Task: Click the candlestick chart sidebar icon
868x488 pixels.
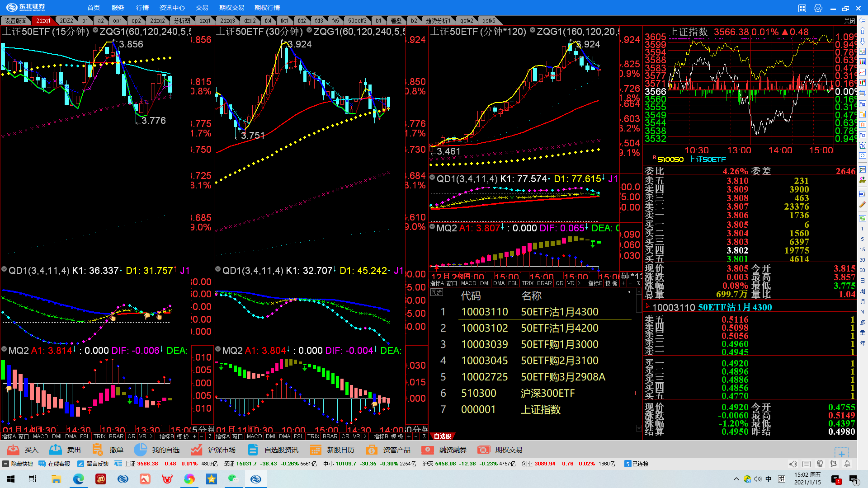Action: tap(863, 82)
